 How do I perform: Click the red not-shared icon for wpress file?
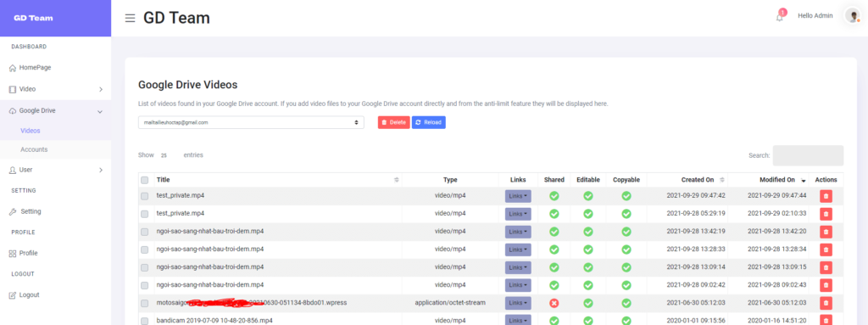554,303
